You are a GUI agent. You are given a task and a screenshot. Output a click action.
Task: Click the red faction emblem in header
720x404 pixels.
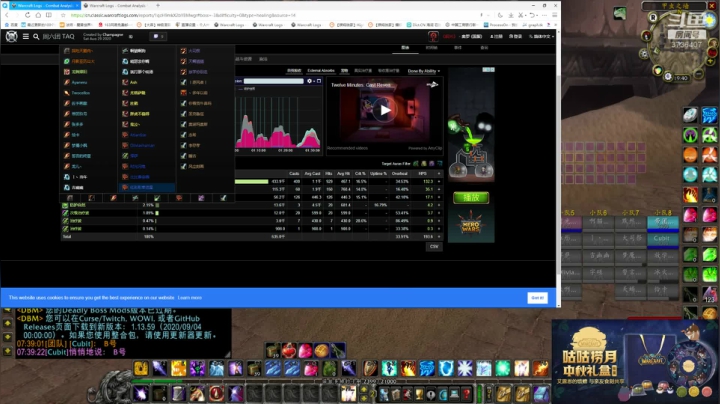tap(433, 36)
